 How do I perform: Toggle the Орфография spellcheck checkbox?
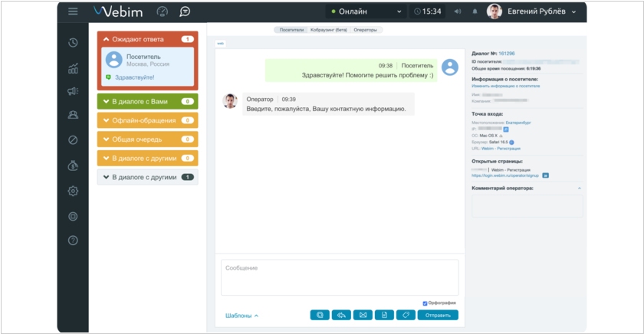[426, 303]
